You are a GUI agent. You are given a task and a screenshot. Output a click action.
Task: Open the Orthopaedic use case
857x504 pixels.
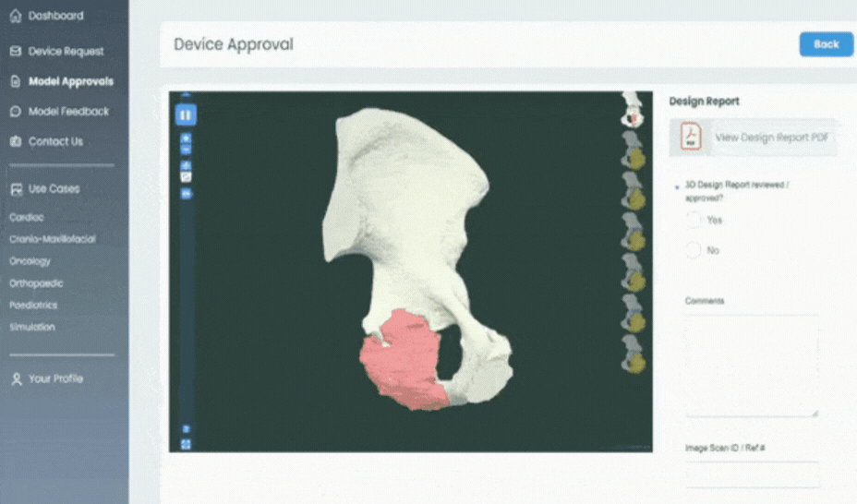pyautogui.click(x=36, y=283)
